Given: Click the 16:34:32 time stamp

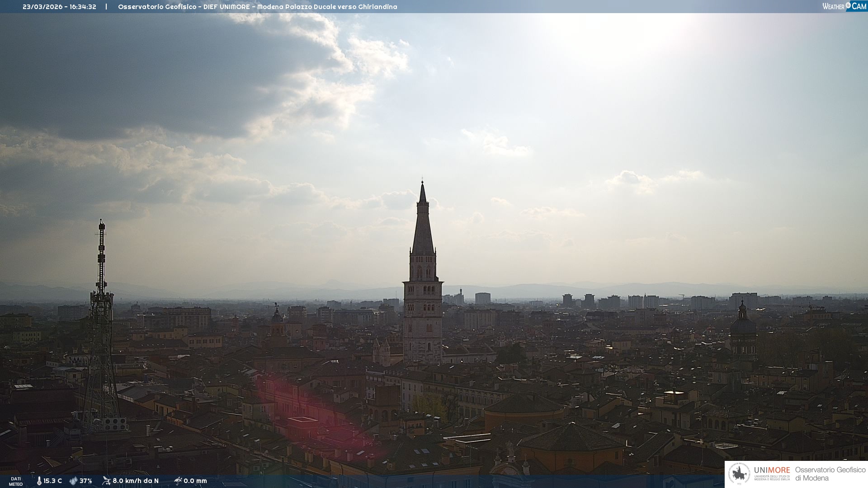Looking at the screenshot, I should (x=83, y=7).
